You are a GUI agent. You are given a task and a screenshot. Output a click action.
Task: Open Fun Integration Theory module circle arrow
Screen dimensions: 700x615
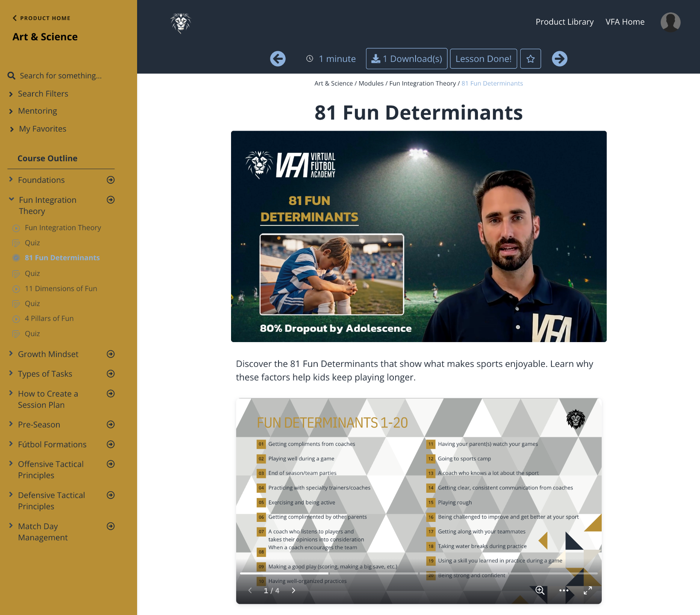click(111, 200)
